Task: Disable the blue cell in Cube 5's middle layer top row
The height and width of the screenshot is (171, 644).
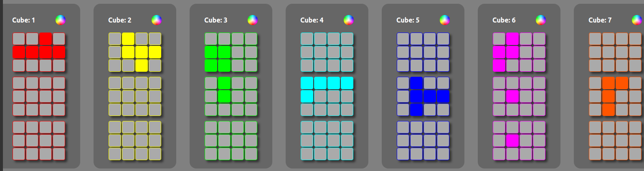Action: pyautogui.click(x=416, y=83)
